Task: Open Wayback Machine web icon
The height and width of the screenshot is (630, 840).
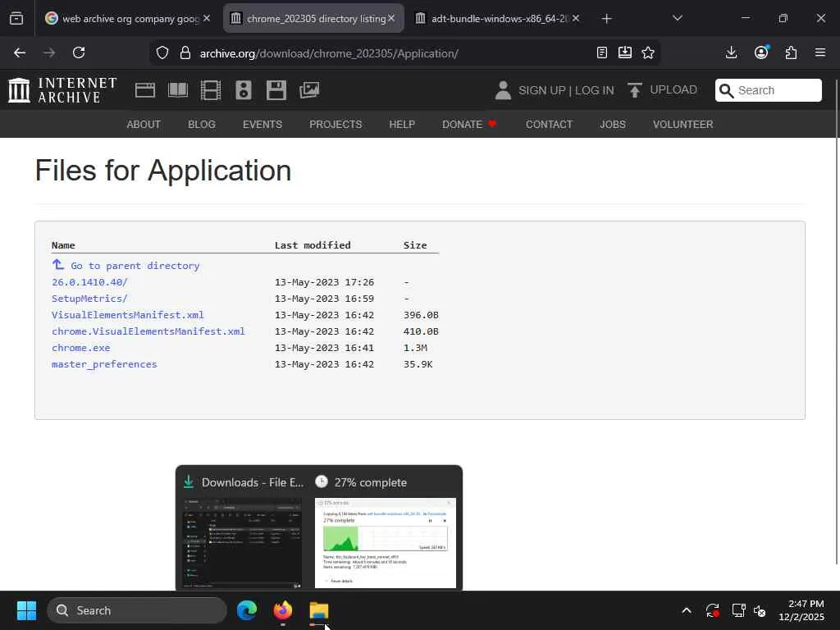Action: (144, 90)
